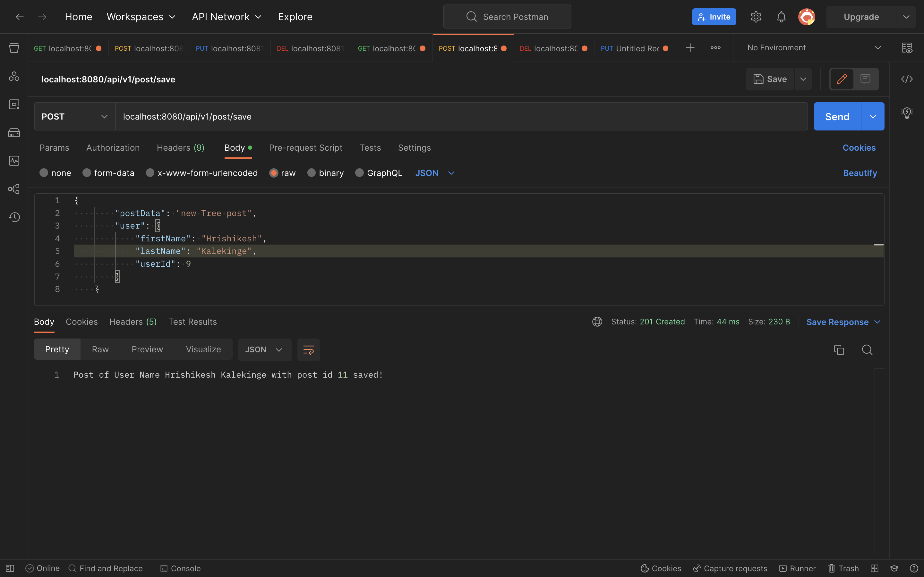924x577 pixels.
Task: Copy the response body using copy icon
Action: point(839,349)
